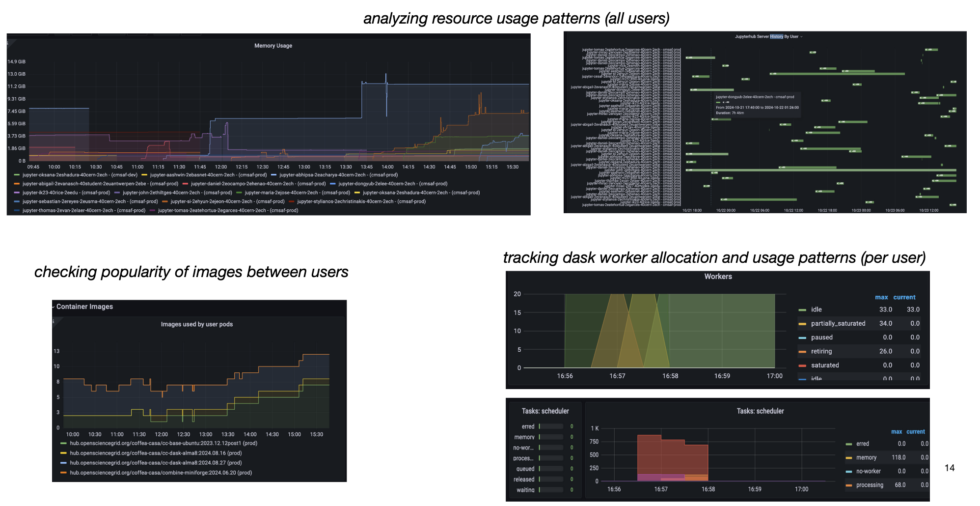Open Jupyterhub Server History panel dropdown arrow
980x506 pixels.
(x=801, y=37)
